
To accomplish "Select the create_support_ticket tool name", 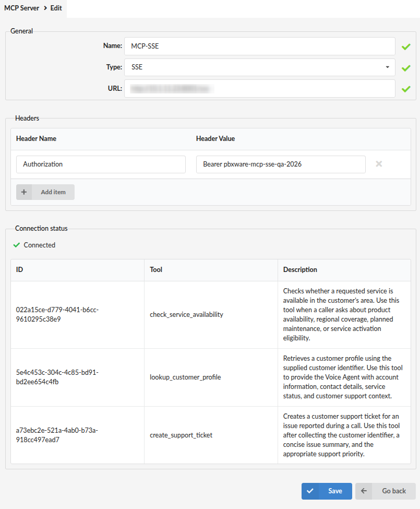I will coord(181,435).
